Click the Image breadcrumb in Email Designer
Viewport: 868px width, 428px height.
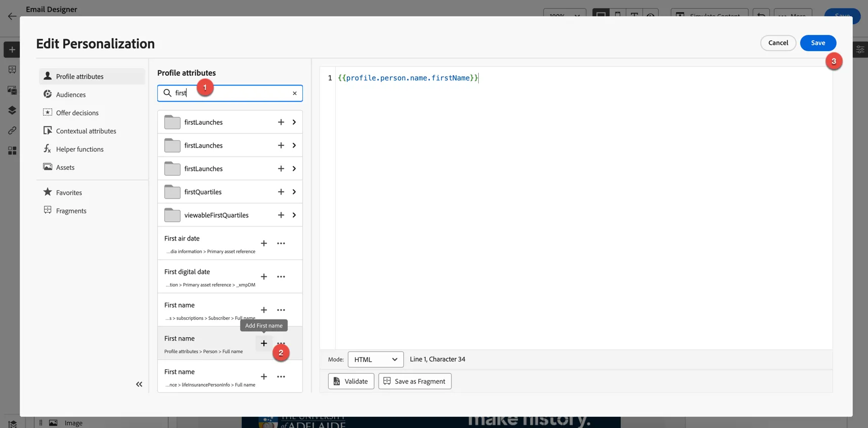[73, 423]
